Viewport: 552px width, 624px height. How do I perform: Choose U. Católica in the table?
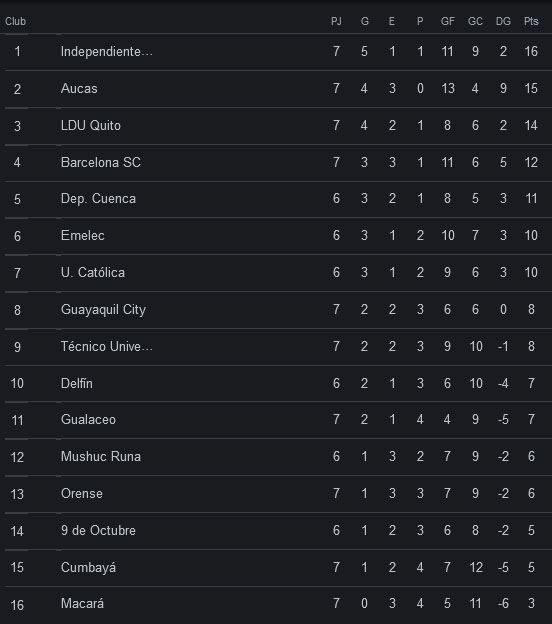click(93, 273)
